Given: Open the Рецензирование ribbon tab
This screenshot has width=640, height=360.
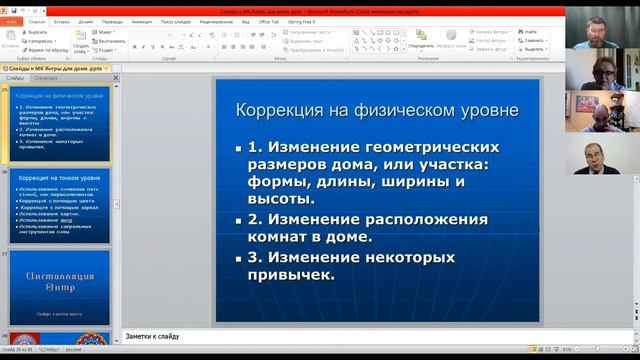Looking at the screenshot, I should 216,22.
